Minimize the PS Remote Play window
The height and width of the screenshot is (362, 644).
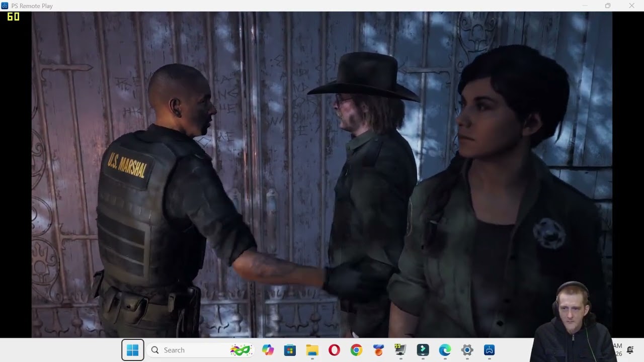585,6
